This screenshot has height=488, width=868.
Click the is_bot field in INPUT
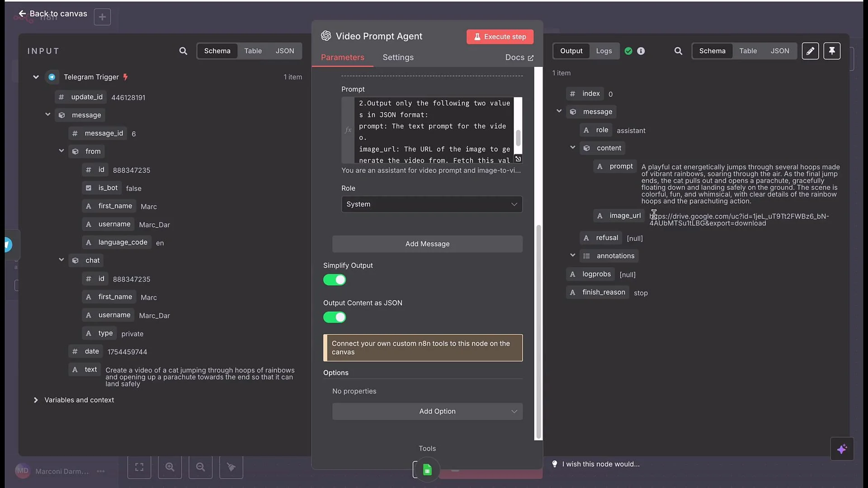[102, 188]
